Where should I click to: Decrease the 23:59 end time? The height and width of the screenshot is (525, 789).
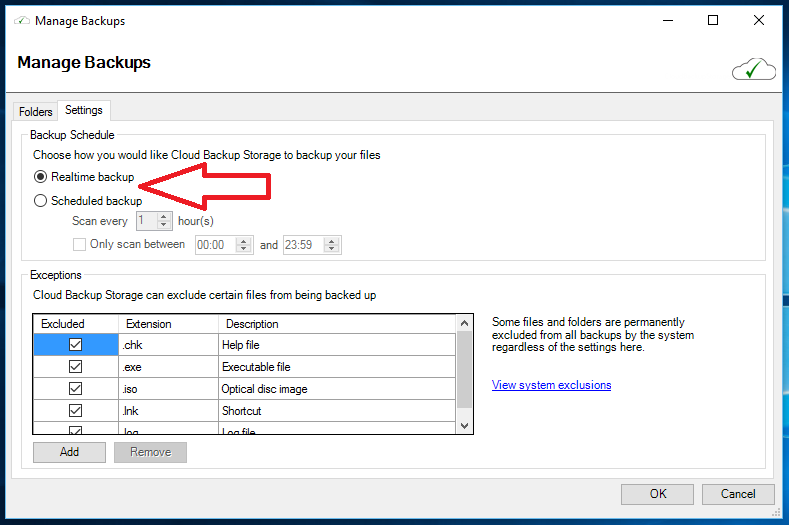332,249
